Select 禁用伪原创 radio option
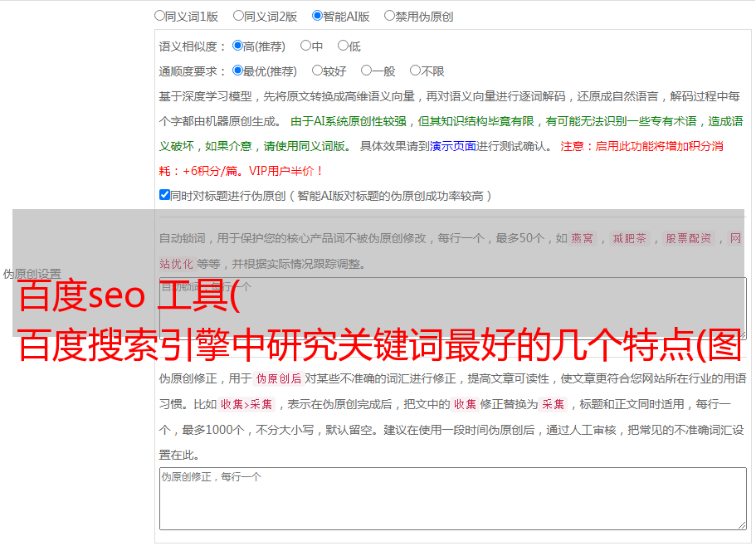Viewport: 756px width, 546px height. [389, 16]
